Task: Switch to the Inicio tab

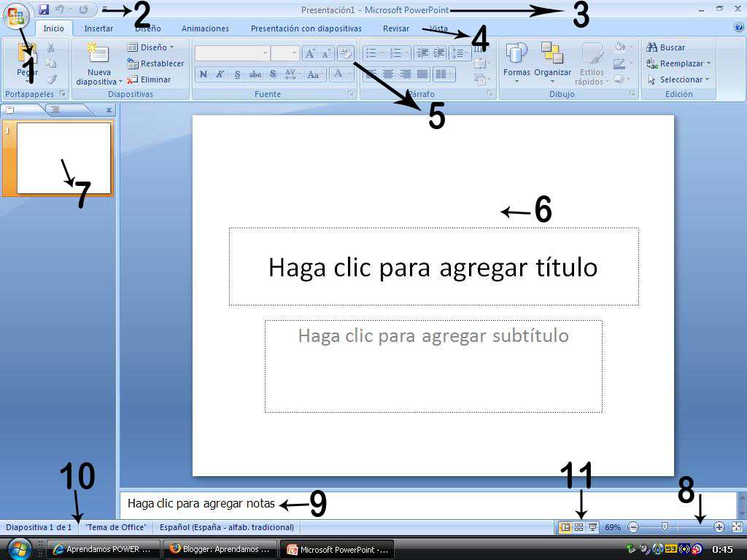Action: coord(54,28)
